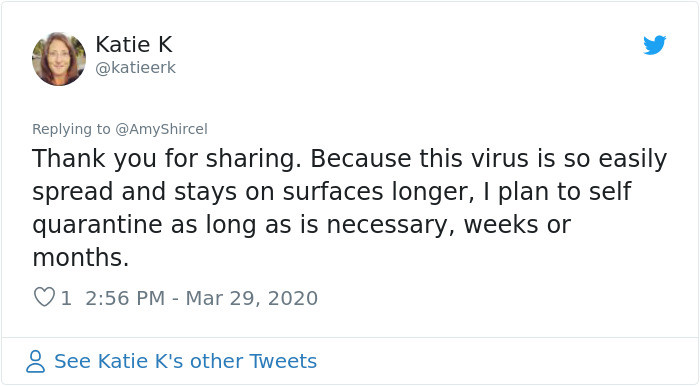Click the phrase 'self' ending the second line
The height and width of the screenshot is (386, 700).
(610, 191)
